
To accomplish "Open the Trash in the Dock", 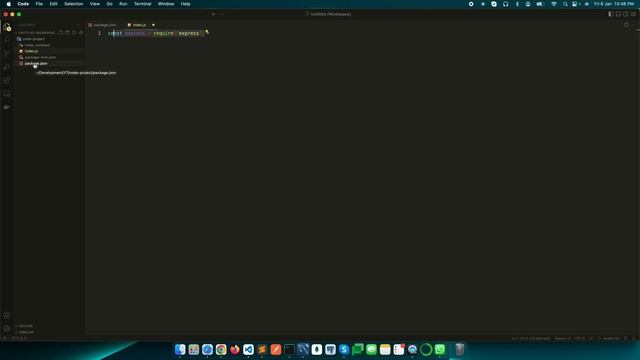I will click(x=460, y=349).
